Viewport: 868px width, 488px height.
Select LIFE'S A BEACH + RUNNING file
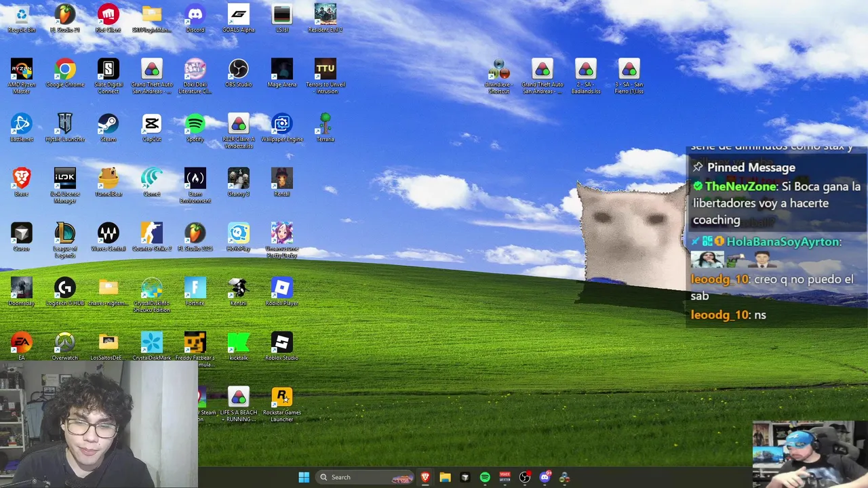point(238,405)
